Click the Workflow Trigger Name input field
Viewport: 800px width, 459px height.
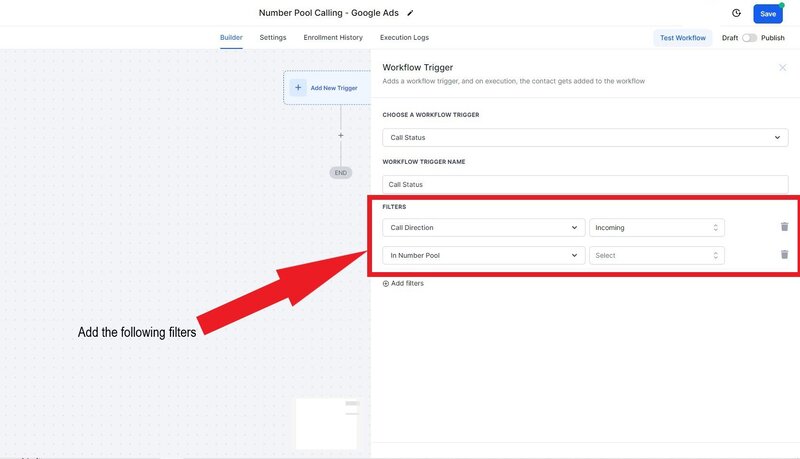[x=585, y=185]
